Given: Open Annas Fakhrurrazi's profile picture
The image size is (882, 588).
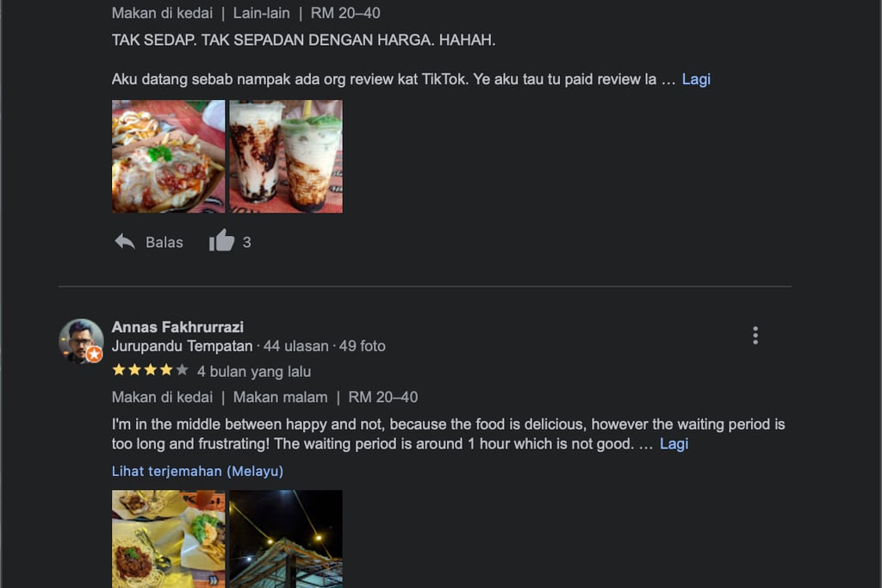Looking at the screenshot, I should click(81, 341).
